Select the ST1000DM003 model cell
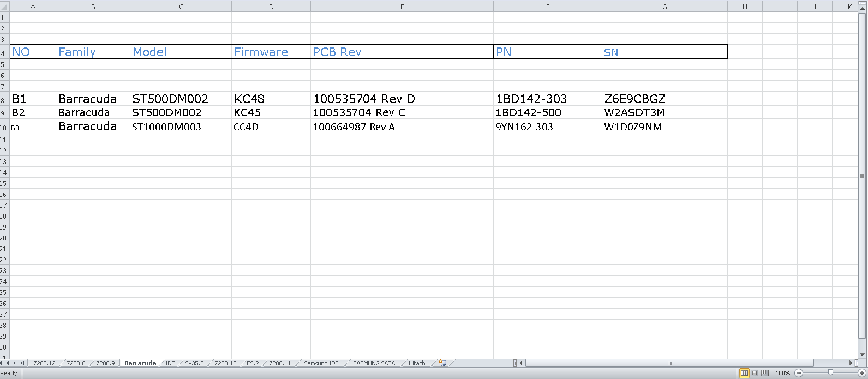Viewport: 868px width, 379px height. point(181,127)
